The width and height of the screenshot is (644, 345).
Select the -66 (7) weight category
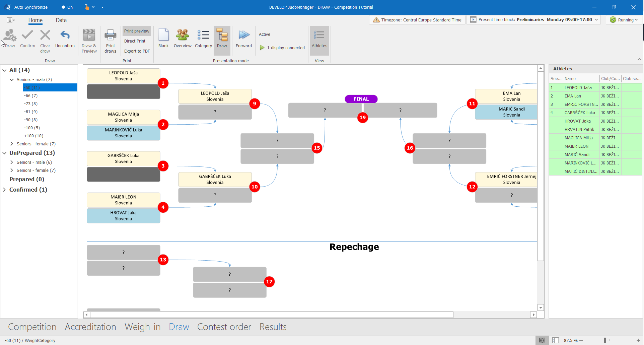coord(31,95)
